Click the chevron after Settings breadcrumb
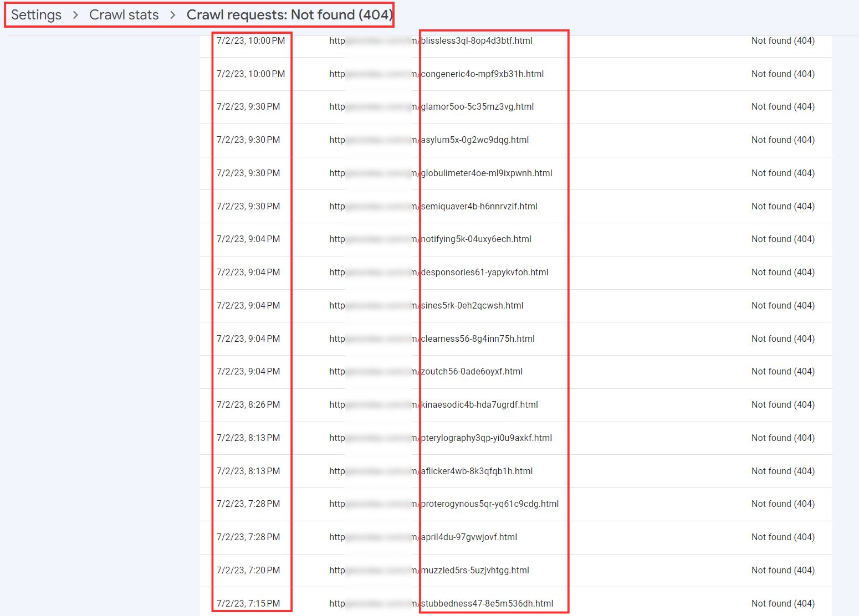859x616 pixels. coord(75,15)
